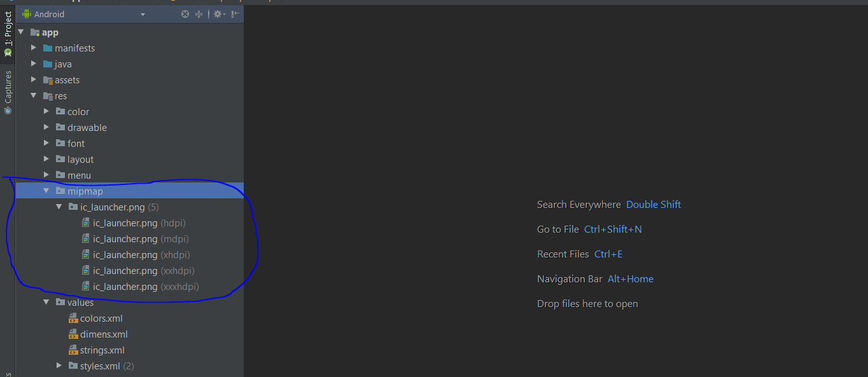This screenshot has width=868, height=377.
Task: Click the ic_launcher.png (hdpi) file icon
Action: coord(86,223)
